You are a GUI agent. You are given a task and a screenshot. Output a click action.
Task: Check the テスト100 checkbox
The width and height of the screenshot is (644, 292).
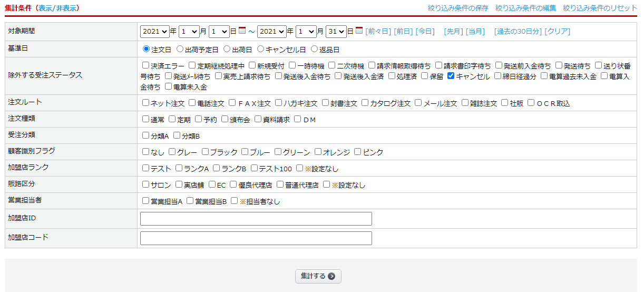coord(255,168)
